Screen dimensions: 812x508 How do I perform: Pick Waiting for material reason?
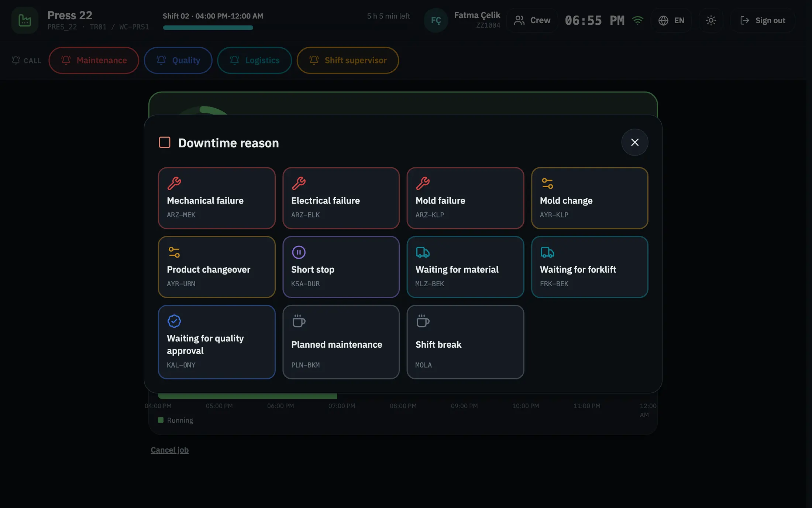[465, 267]
